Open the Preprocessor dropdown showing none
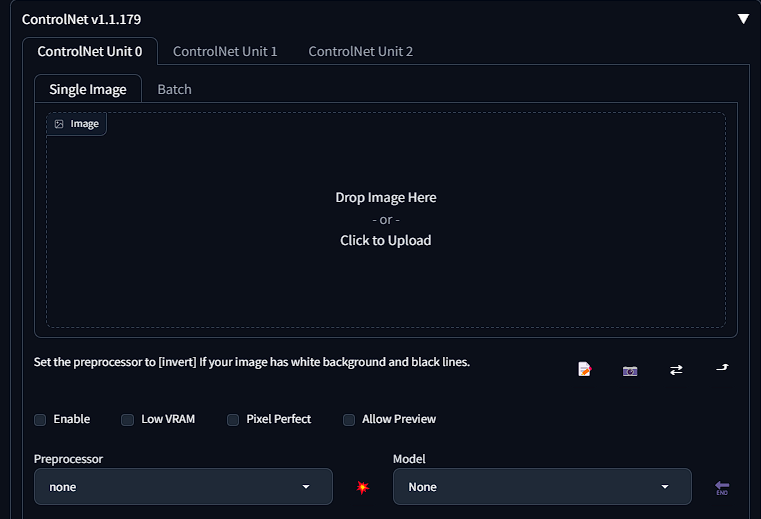This screenshot has width=761, height=519. tap(183, 486)
